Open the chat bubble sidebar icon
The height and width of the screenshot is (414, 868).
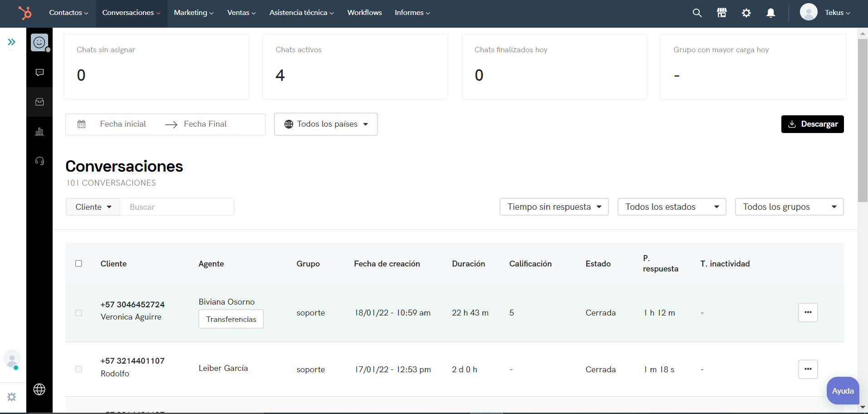39,73
